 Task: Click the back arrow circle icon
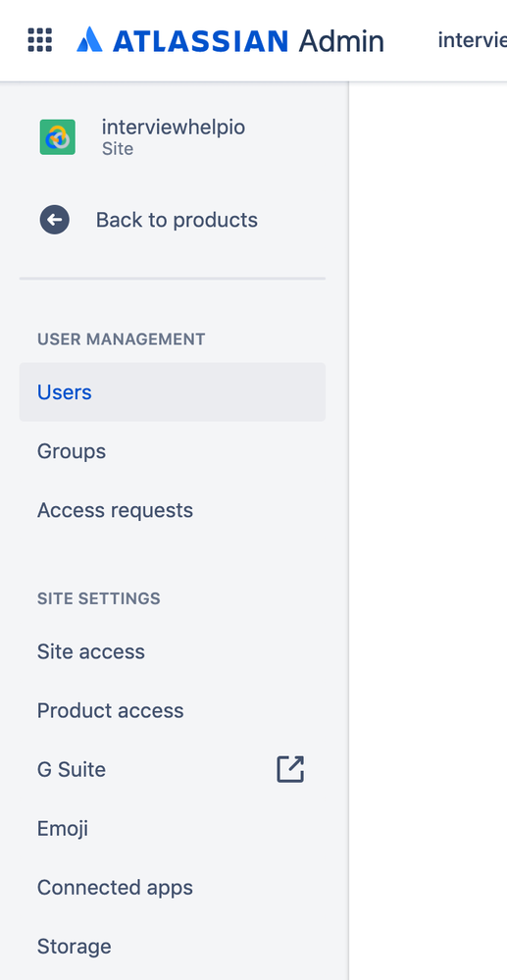tap(54, 220)
